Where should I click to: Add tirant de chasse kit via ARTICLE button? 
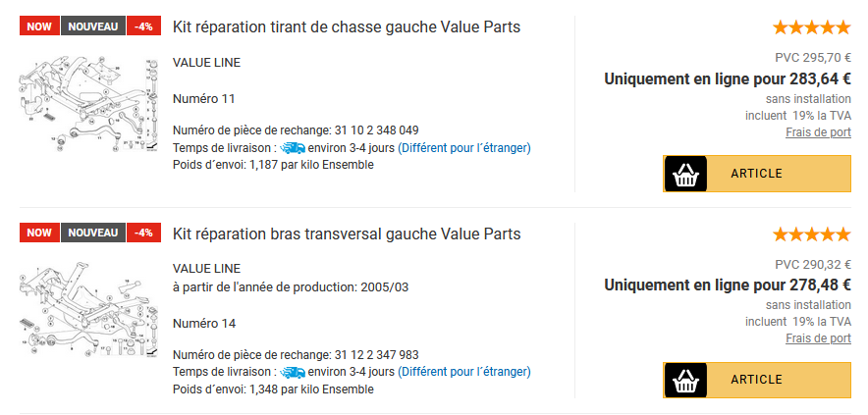pos(757,174)
